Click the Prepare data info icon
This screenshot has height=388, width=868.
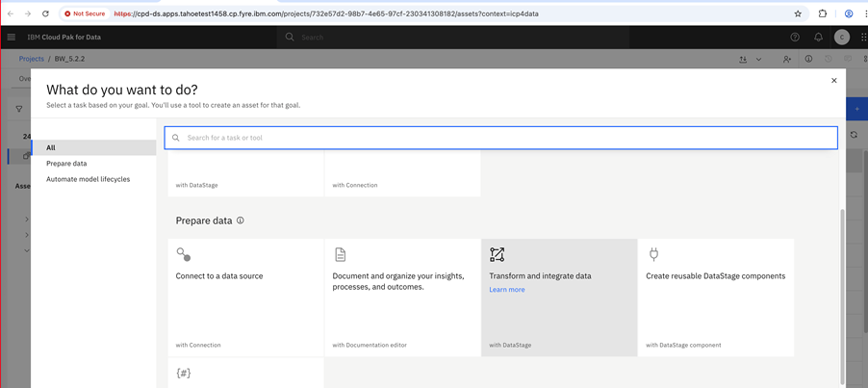pos(241,220)
